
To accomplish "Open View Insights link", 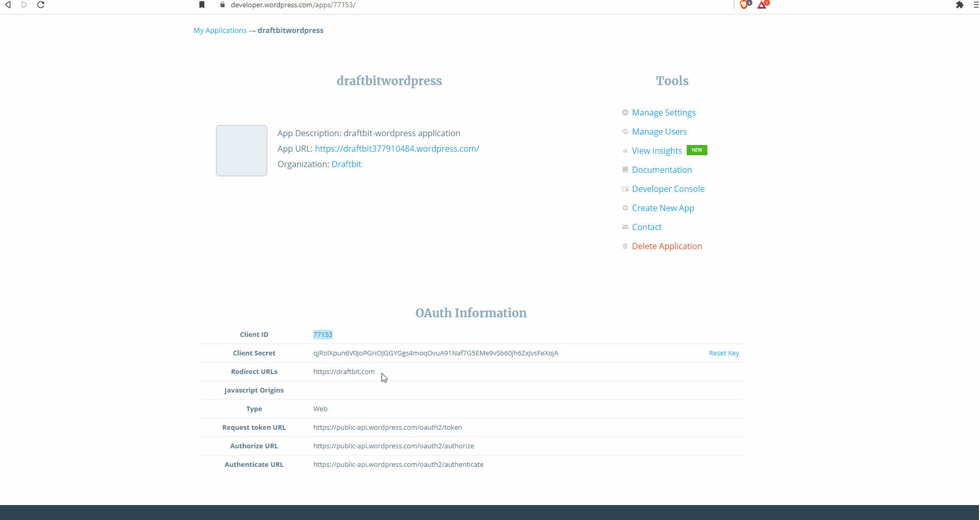I will [x=657, y=151].
